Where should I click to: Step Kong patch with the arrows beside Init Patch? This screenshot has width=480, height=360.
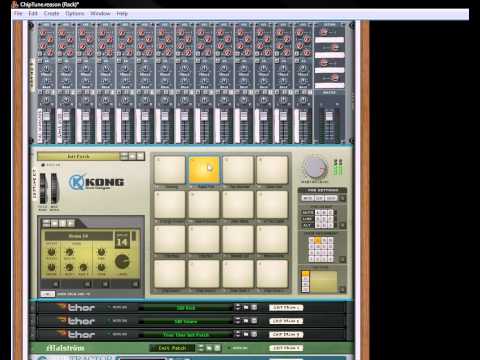coord(124,156)
